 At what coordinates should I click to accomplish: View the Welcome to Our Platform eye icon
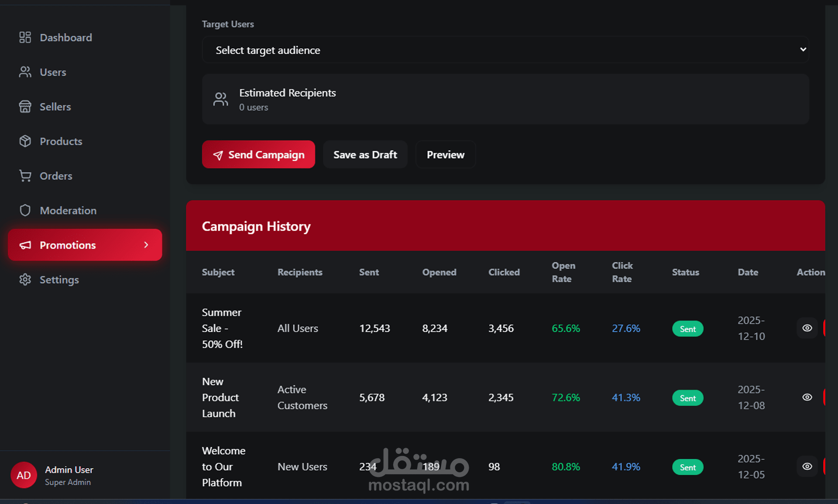click(807, 466)
